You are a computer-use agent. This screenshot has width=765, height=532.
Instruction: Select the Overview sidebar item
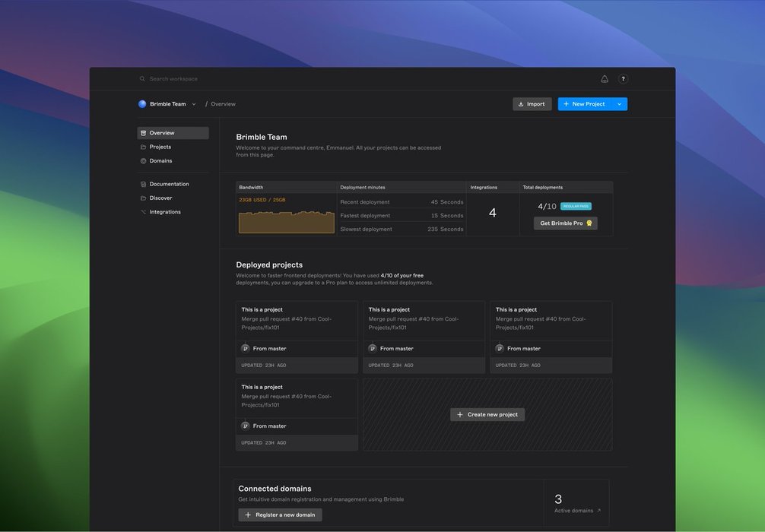(x=173, y=133)
